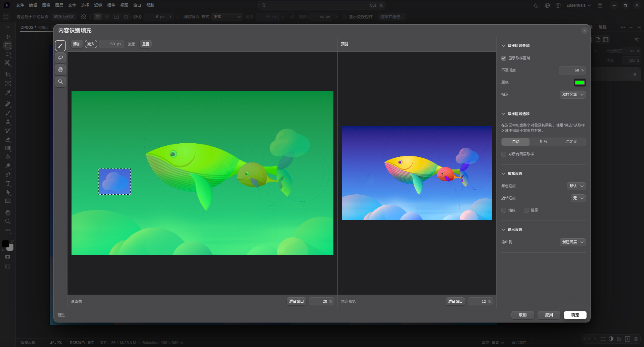Enable the 缩放 checkbox

click(x=504, y=210)
